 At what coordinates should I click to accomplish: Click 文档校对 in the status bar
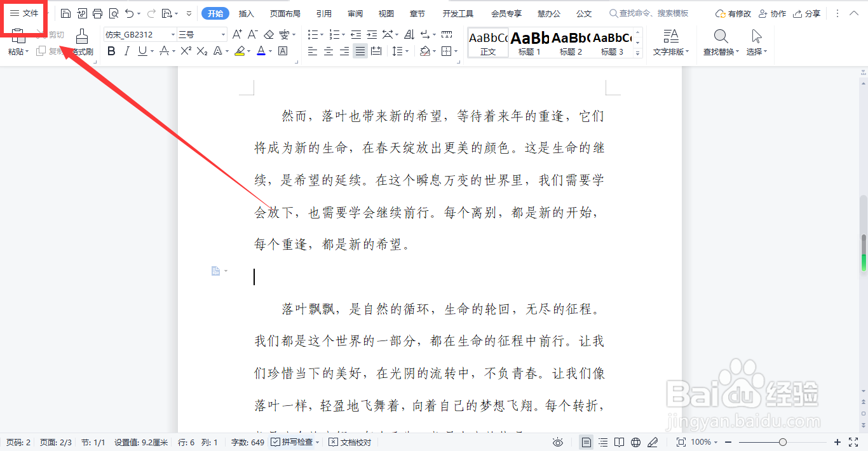click(349, 442)
